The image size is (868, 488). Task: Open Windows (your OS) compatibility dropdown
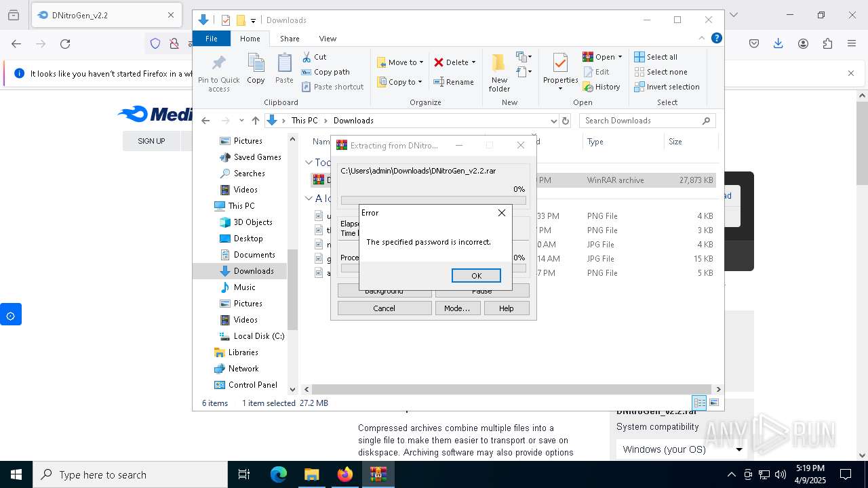point(682,449)
